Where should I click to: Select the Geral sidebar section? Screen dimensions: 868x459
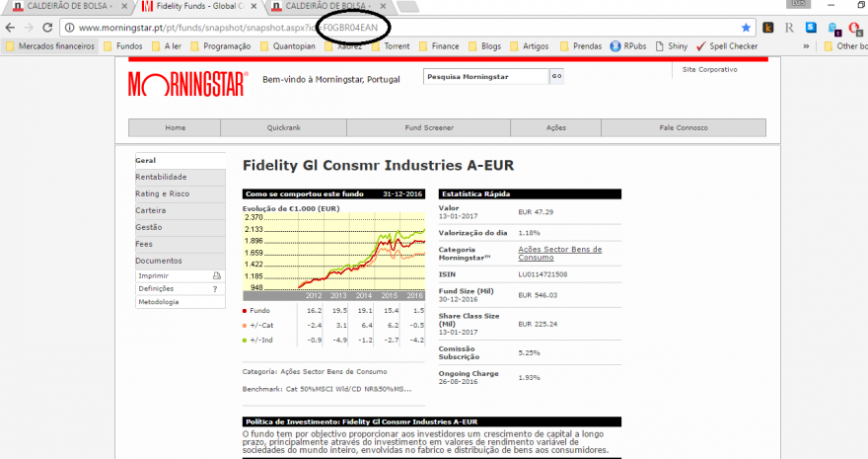[180, 161]
